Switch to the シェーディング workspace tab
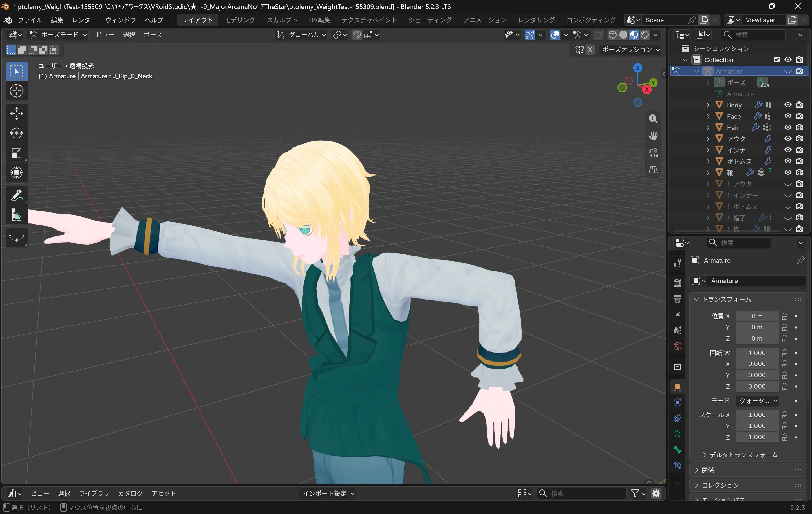The width and height of the screenshot is (812, 514). tap(430, 20)
